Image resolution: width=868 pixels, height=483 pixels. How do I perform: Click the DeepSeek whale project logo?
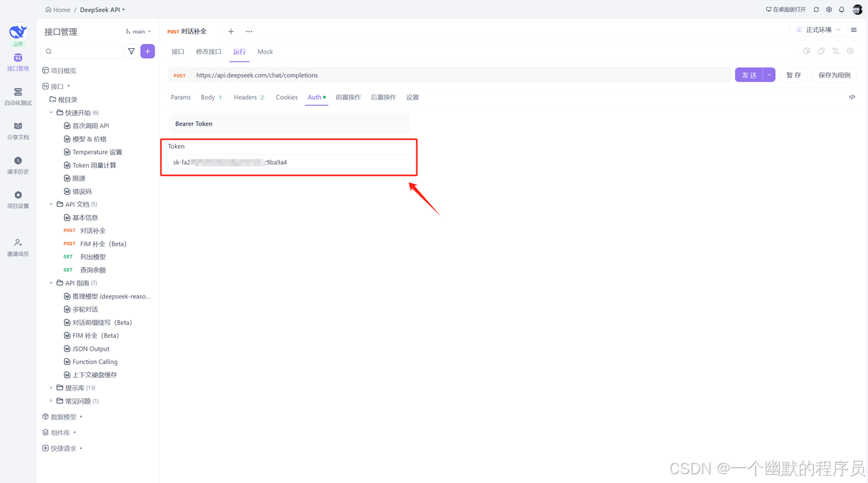pyautogui.click(x=18, y=32)
